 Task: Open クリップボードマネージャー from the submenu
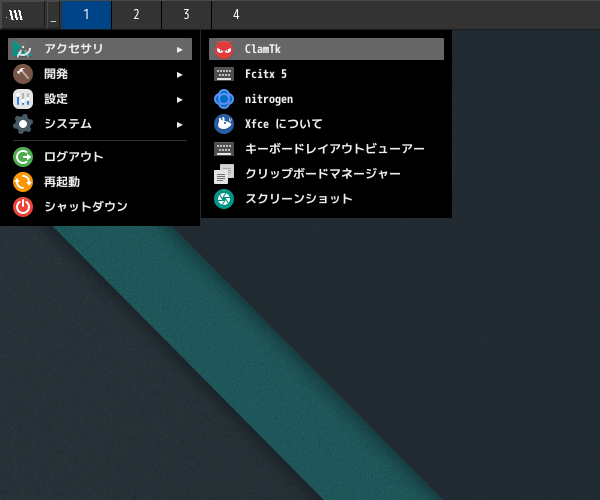[326, 174]
